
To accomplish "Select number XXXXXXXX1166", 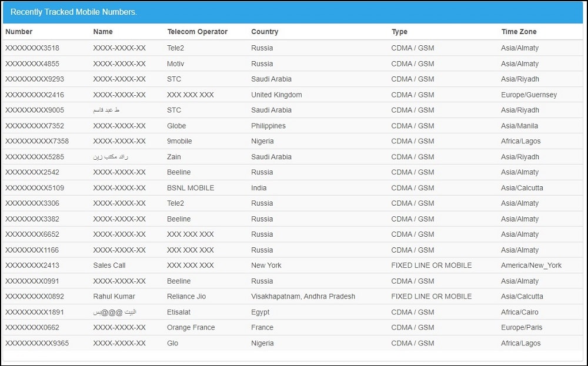I will pyautogui.click(x=32, y=250).
